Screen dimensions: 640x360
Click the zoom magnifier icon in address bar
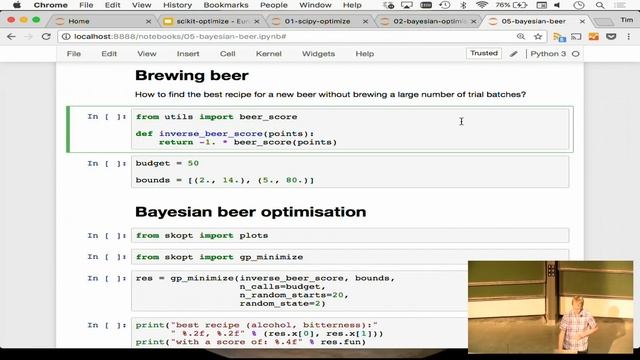521,37
